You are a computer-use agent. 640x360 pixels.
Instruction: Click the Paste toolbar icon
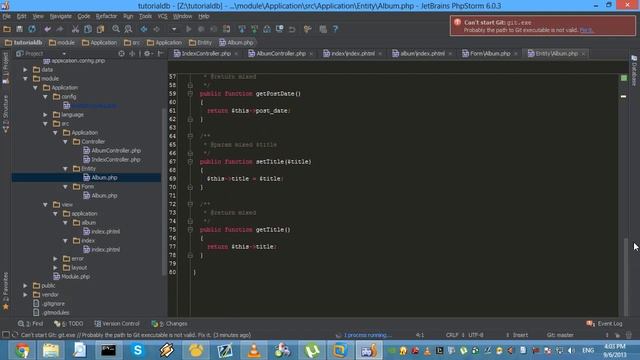pos(100,29)
